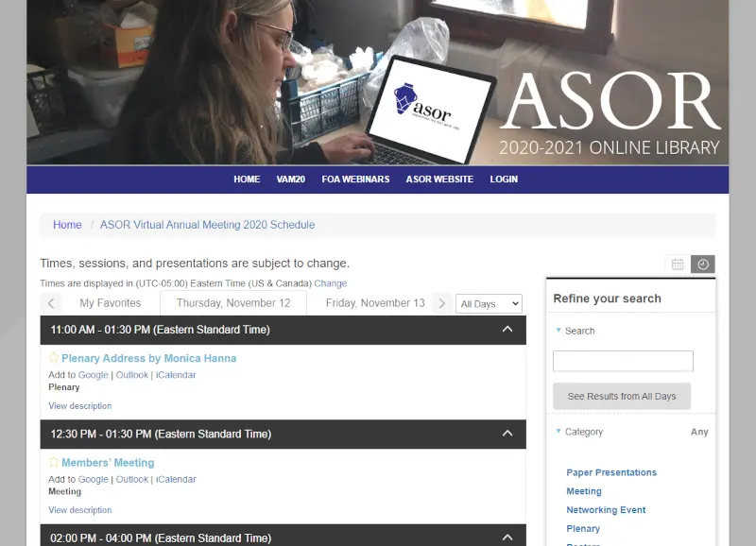
Task: Click the next days arrow
Action: coord(441,303)
